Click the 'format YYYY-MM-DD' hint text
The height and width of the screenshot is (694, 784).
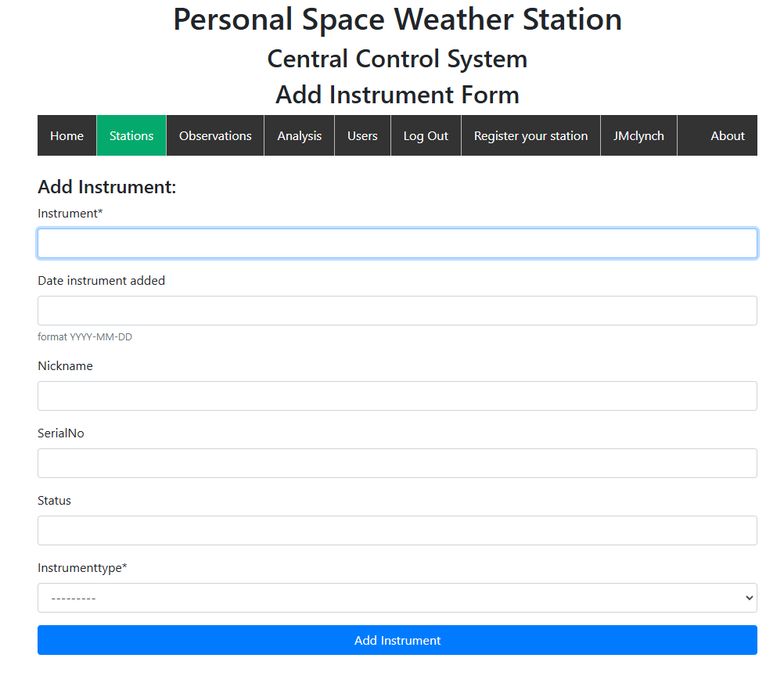(85, 337)
